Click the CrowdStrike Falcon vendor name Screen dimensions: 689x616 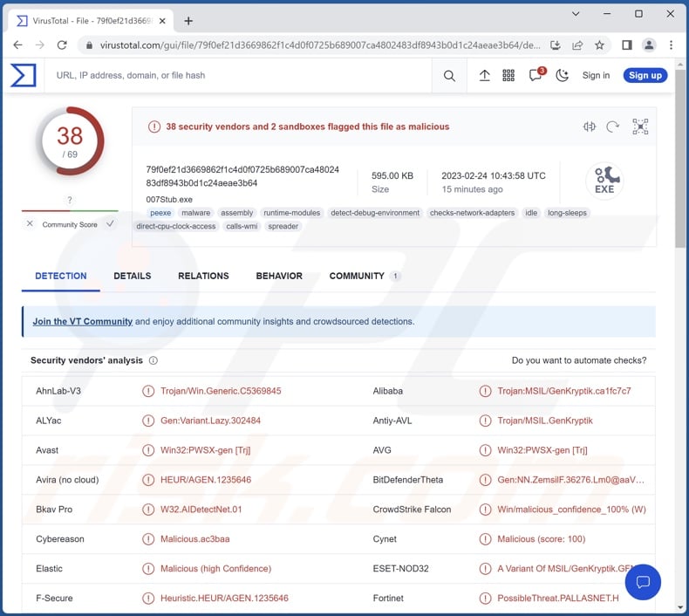click(412, 510)
